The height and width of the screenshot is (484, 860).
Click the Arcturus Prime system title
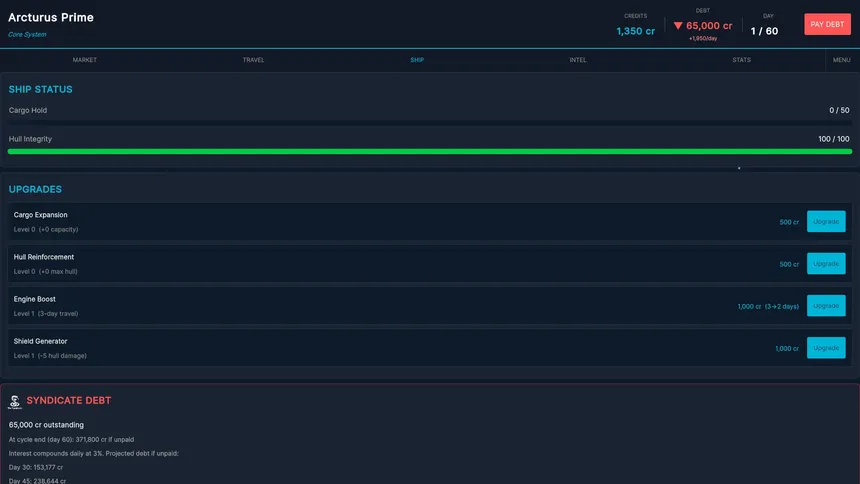[x=51, y=18]
